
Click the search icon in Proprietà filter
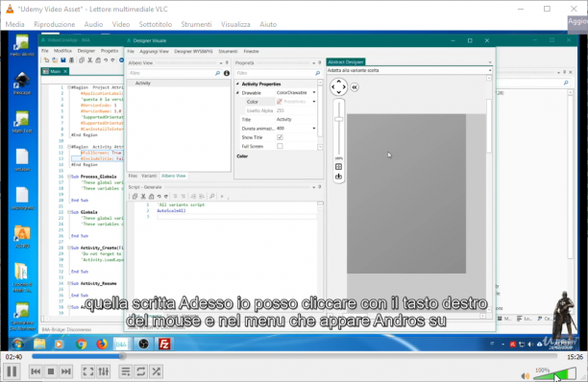(318, 73)
